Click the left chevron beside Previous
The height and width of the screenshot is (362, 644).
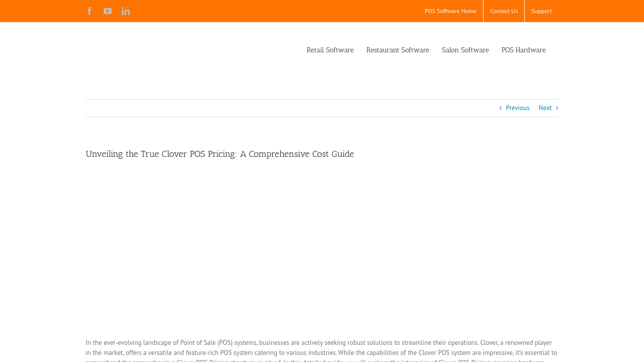(501, 108)
